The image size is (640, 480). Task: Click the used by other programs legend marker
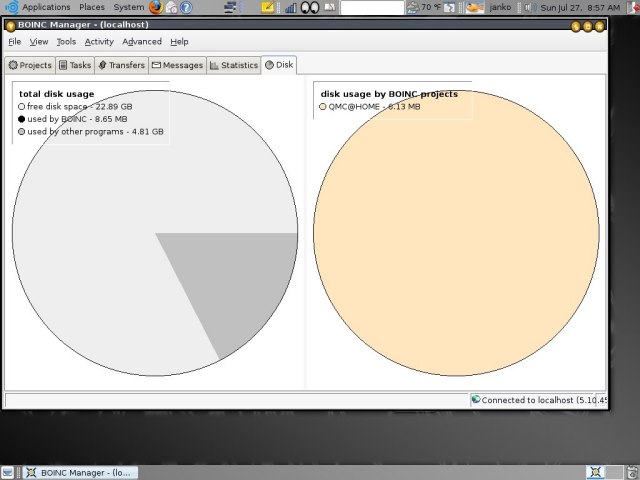pos(22,131)
